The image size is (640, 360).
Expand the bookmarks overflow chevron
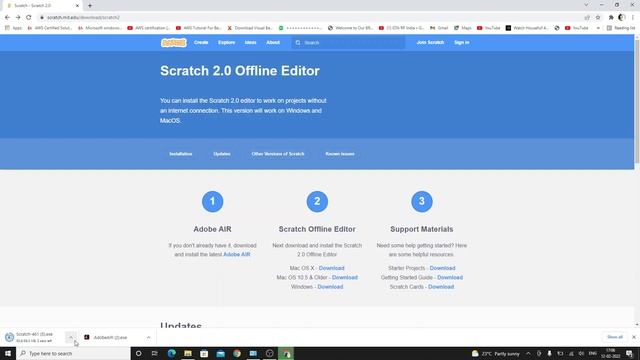click(598, 28)
